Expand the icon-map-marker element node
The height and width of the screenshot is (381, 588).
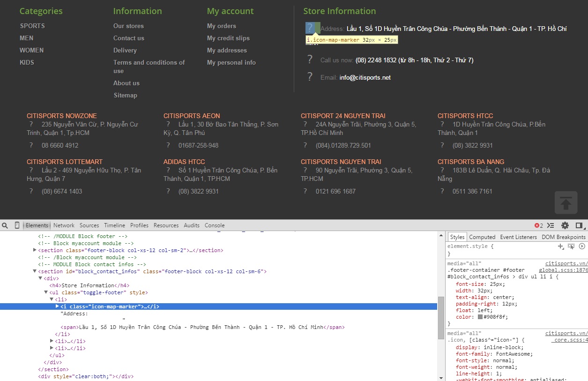[57, 306]
